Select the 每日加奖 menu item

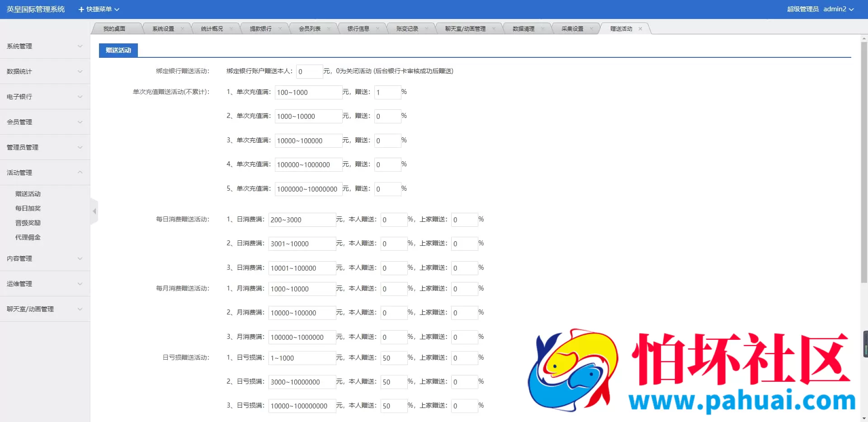pyautogui.click(x=28, y=208)
